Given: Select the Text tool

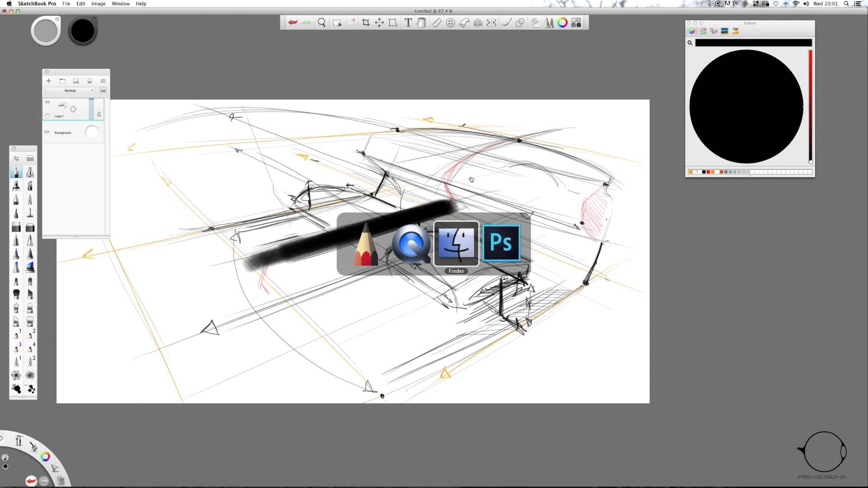Looking at the screenshot, I should (408, 23).
